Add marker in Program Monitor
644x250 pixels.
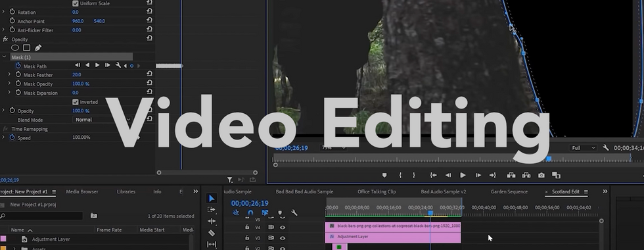384,175
